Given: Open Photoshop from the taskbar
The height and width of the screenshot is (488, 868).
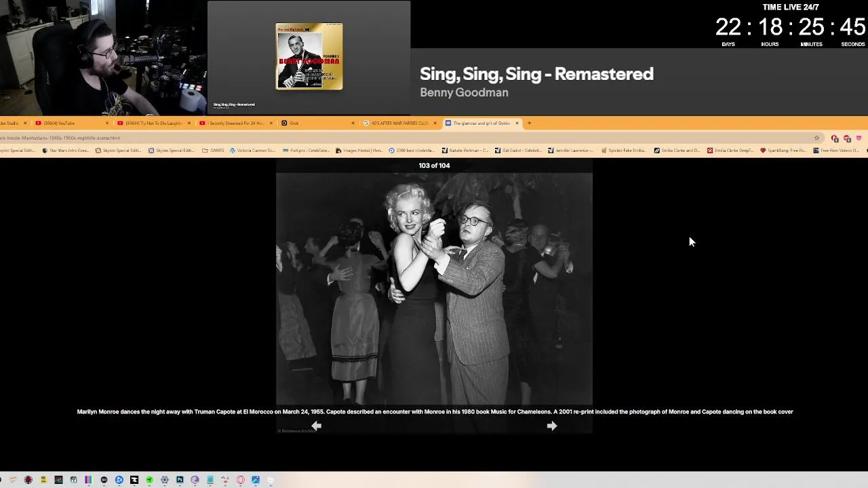Looking at the screenshot, I should 180,480.
